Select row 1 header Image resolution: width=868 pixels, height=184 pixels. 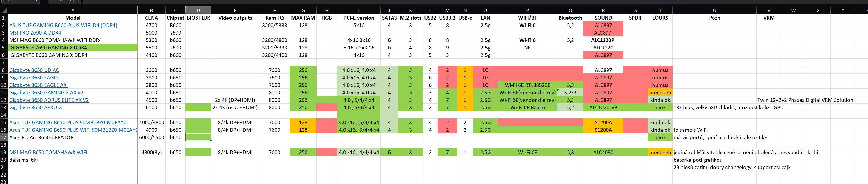(x=4, y=18)
